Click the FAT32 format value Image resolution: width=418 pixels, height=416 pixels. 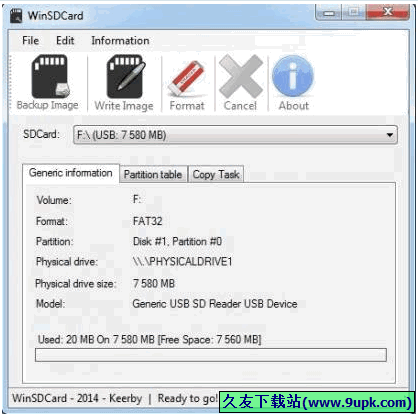[x=147, y=221]
